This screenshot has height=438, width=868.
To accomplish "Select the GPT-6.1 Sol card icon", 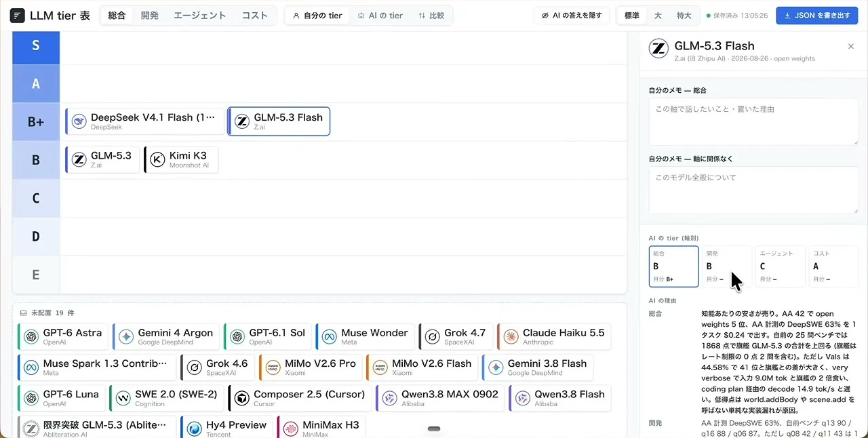I will click(237, 337).
